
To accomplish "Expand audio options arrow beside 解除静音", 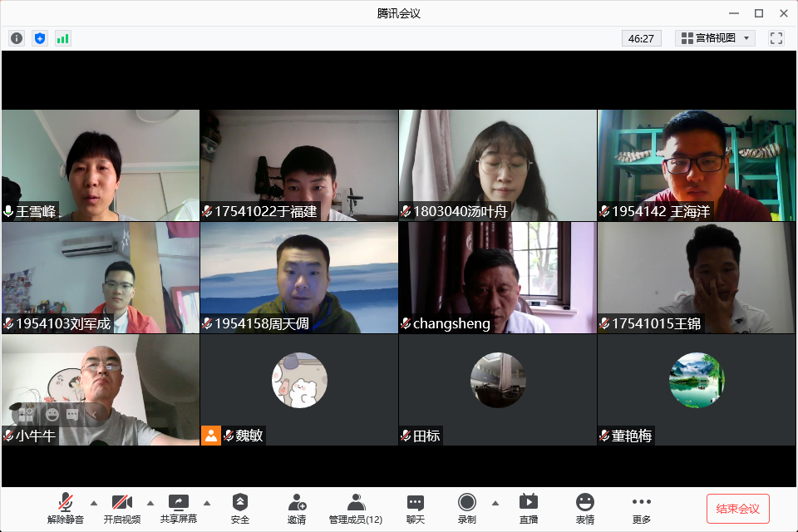I will click(x=93, y=503).
